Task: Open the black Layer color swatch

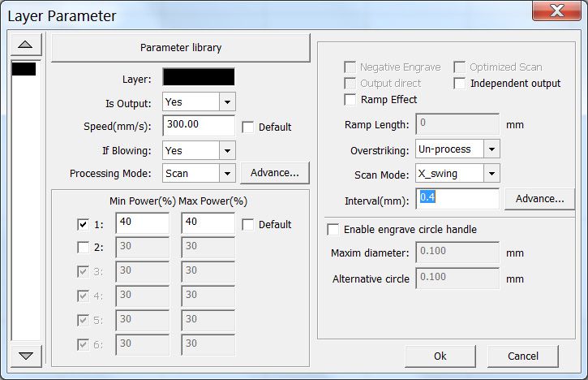Action: tap(199, 77)
